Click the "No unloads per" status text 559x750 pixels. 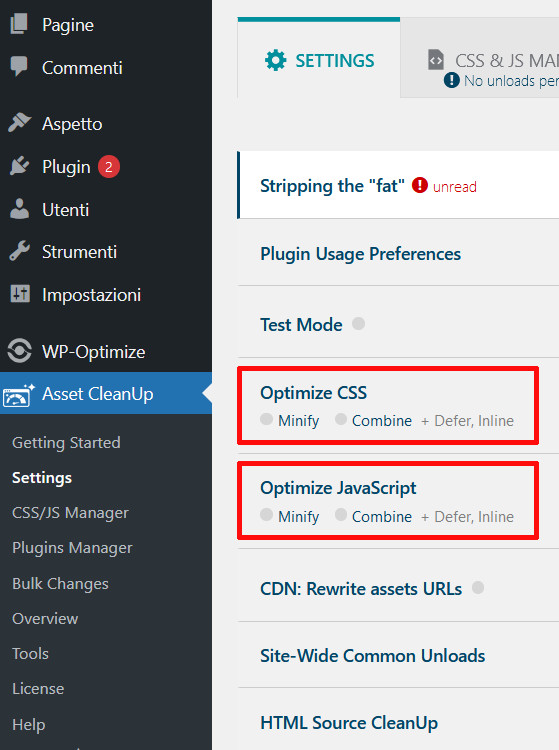[x=511, y=81]
